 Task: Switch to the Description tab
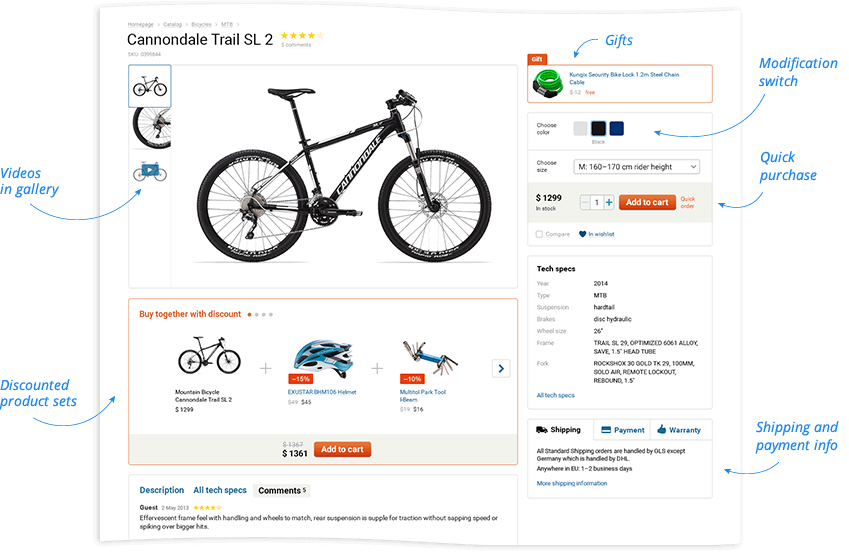coord(161,491)
